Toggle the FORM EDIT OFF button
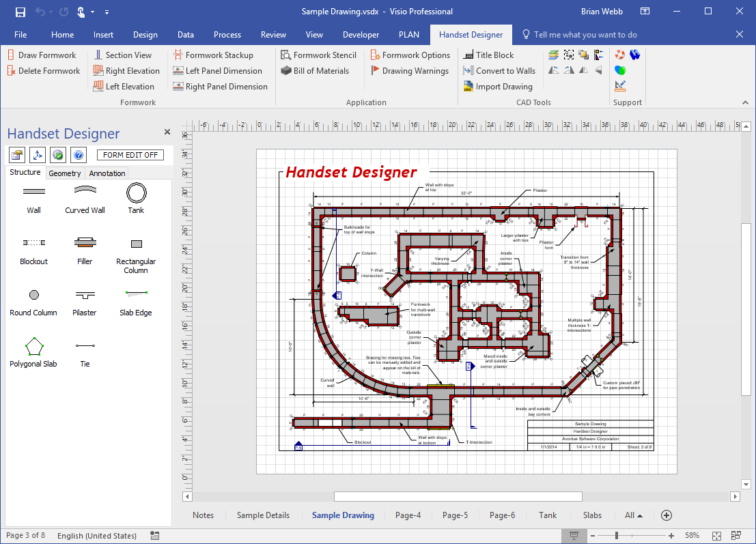756x544 pixels. [x=130, y=155]
